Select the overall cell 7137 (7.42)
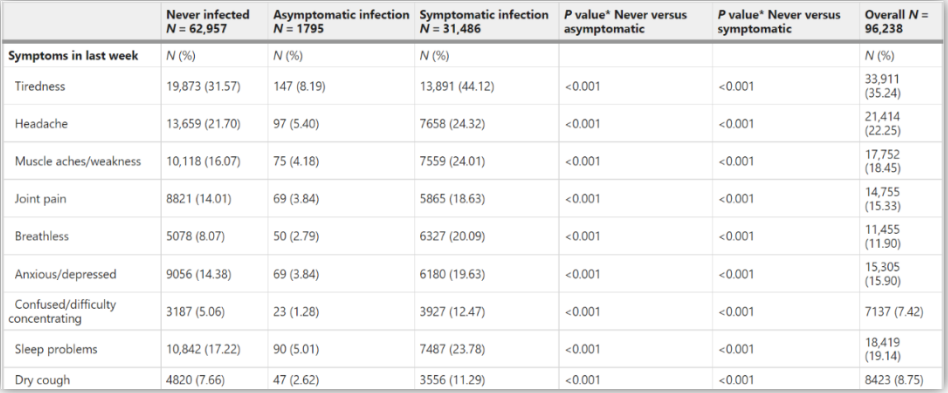Image resolution: width=948 pixels, height=393 pixels. click(x=895, y=311)
